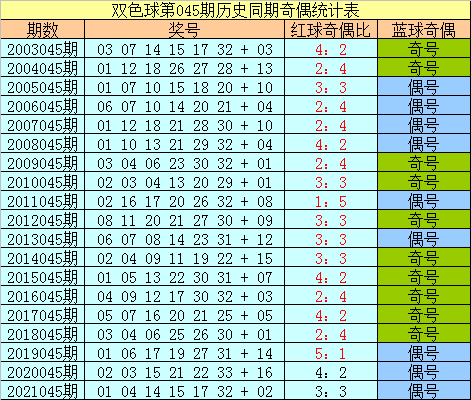Click numbers 03 04 06 25 26 30 + 01
The image size is (471, 400).
(185, 334)
